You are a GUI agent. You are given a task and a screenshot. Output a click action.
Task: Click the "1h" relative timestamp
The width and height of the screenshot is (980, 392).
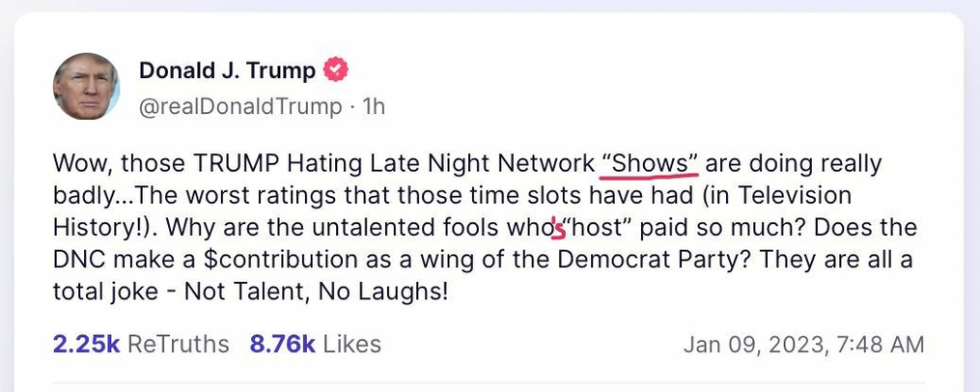(x=374, y=106)
